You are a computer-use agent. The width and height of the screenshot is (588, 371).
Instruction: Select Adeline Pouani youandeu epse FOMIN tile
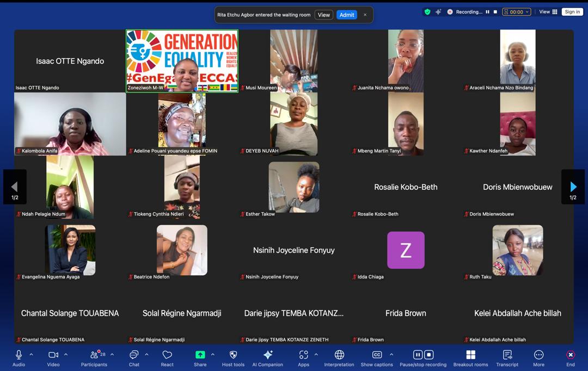pos(182,124)
